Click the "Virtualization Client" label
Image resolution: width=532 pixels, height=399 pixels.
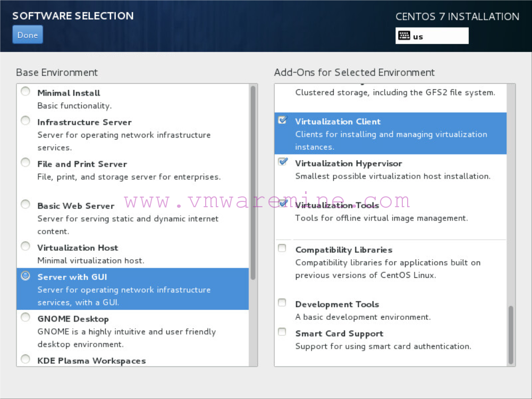[338, 122]
